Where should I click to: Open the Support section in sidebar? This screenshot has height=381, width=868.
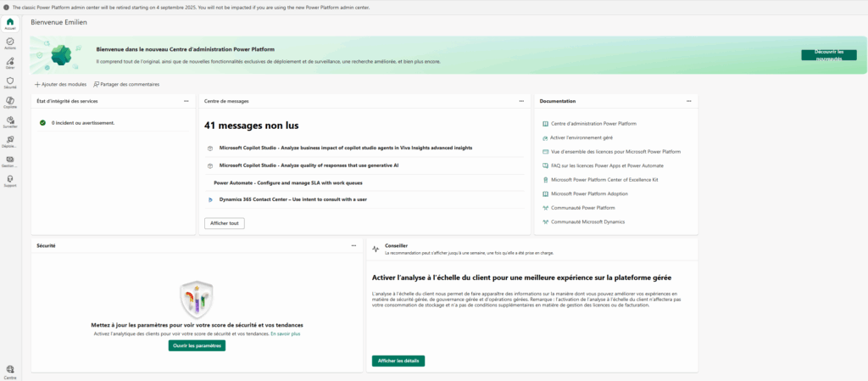pyautogui.click(x=10, y=181)
